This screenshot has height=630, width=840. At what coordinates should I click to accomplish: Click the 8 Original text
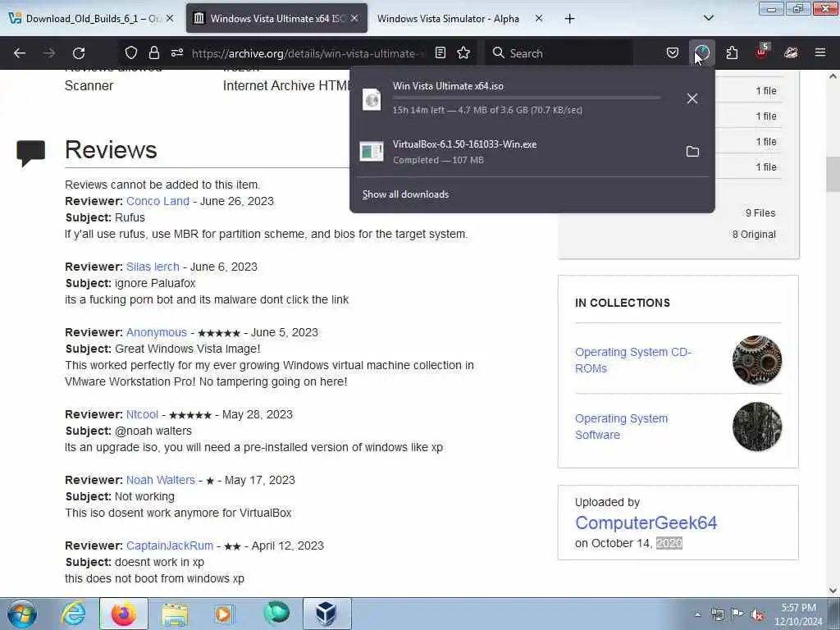[754, 235]
